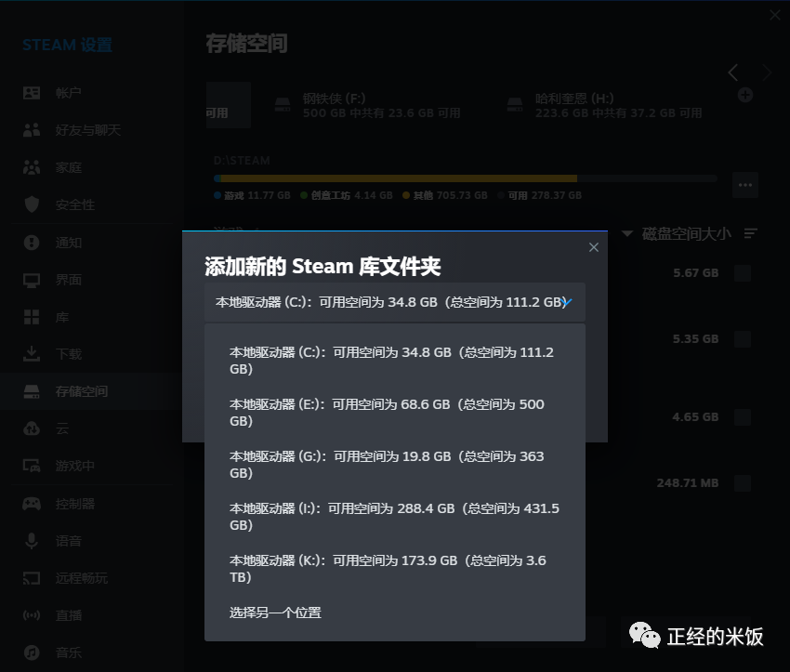Screen dimensions: 790x672
Task: Click the 好友与聊天 people icon
Action: (x=32, y=130)
